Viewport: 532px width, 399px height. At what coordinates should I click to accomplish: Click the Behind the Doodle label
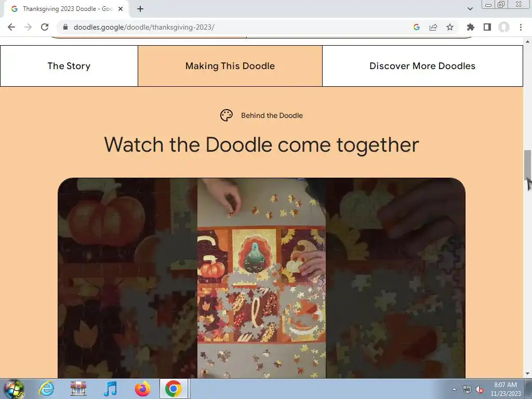[x=272, y=115]
